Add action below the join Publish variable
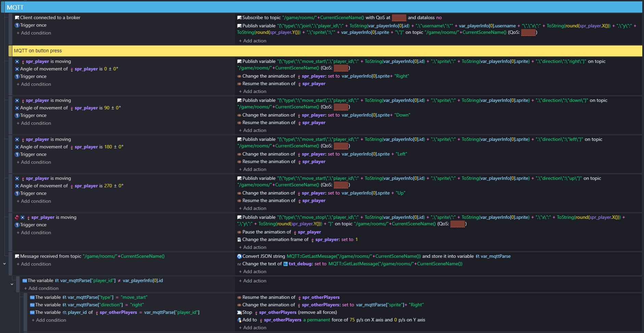This screenshot has height=333, width=644. click(x=253, y=41)
